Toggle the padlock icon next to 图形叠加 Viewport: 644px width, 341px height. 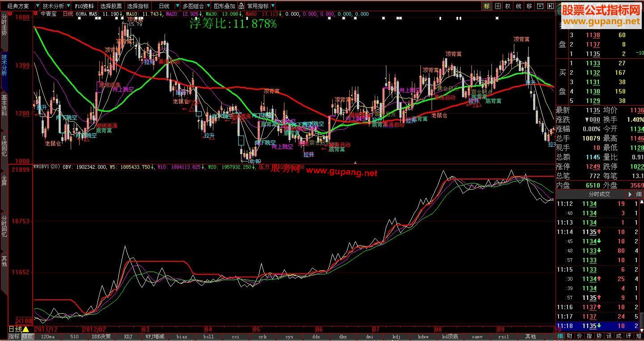(x=241, y=6)
